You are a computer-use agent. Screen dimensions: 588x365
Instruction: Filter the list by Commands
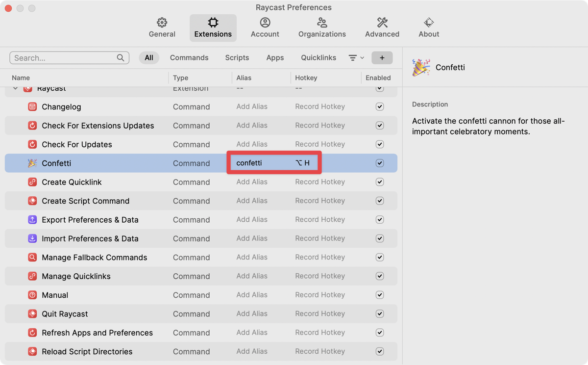[189, 58]
